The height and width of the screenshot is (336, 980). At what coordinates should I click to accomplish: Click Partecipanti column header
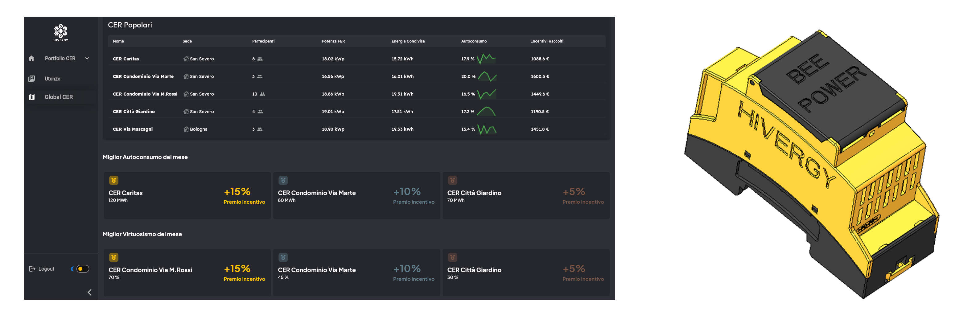(x=263, y=41)
